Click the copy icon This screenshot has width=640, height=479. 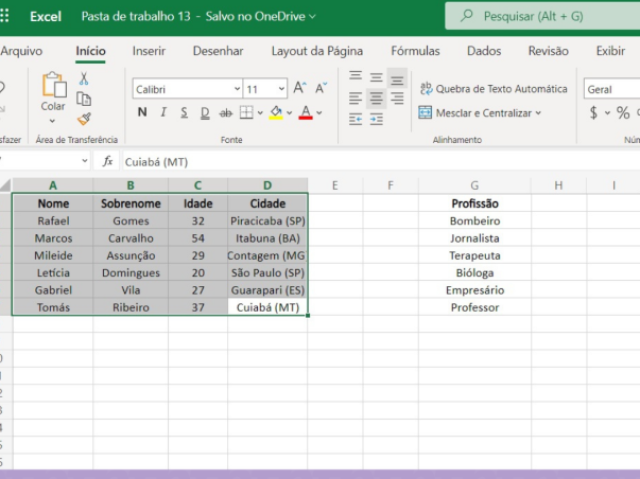coord(84,99)
